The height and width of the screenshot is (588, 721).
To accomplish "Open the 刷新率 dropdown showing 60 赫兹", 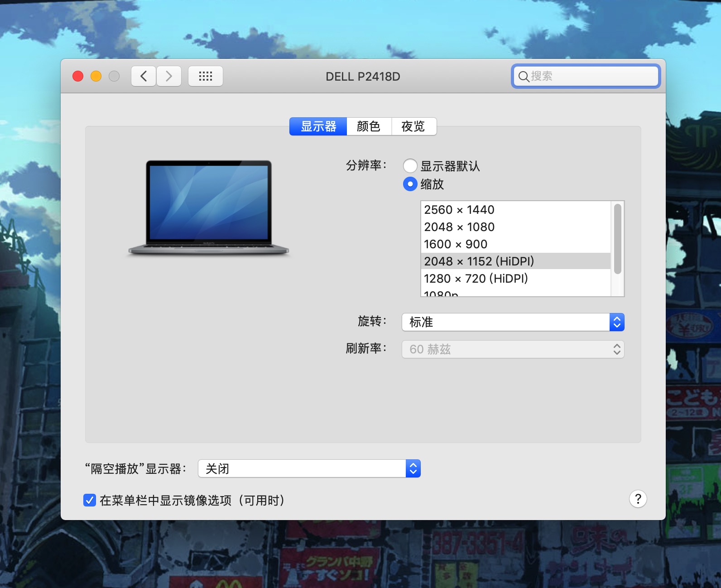I will [513, 349].
